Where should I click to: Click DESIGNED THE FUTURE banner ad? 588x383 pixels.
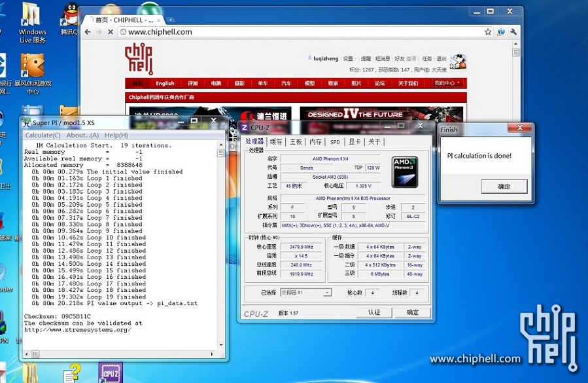(x=381, y=113)
